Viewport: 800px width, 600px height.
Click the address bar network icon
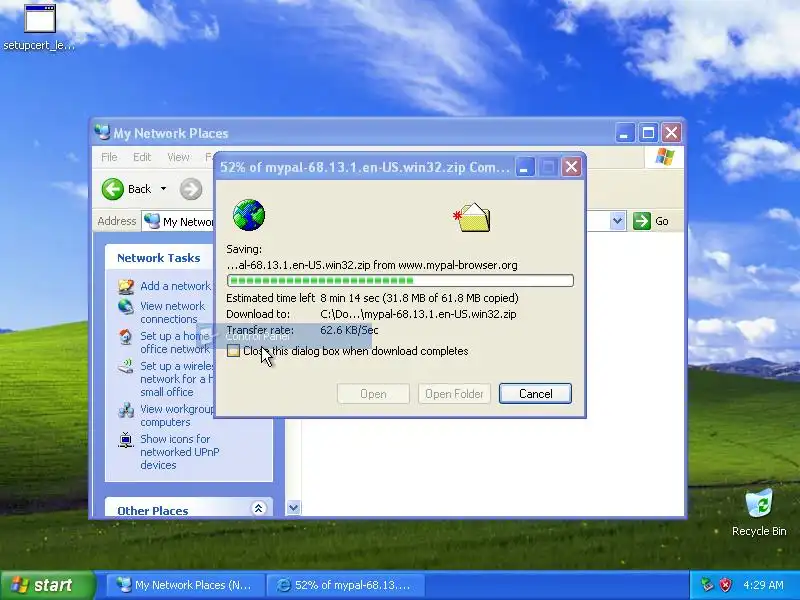tap(152, 221)
